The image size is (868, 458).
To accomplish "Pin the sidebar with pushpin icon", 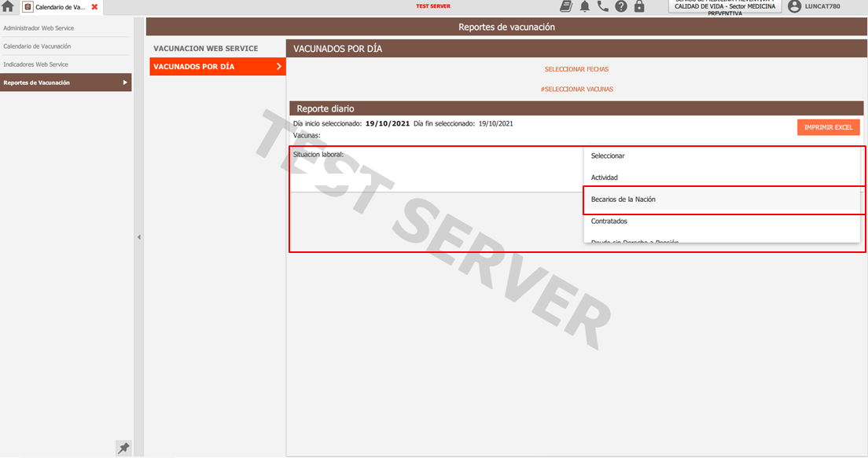I will coord(123,448).
